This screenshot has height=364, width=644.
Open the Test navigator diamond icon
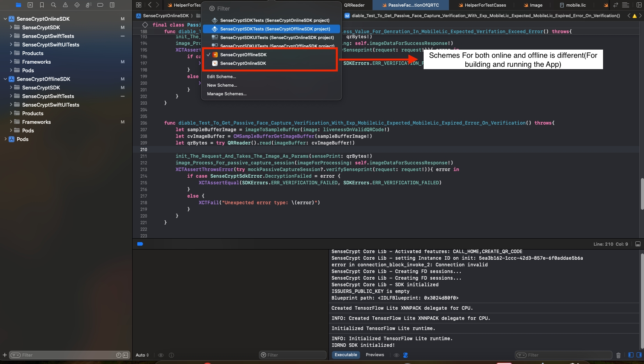(77, 5)
